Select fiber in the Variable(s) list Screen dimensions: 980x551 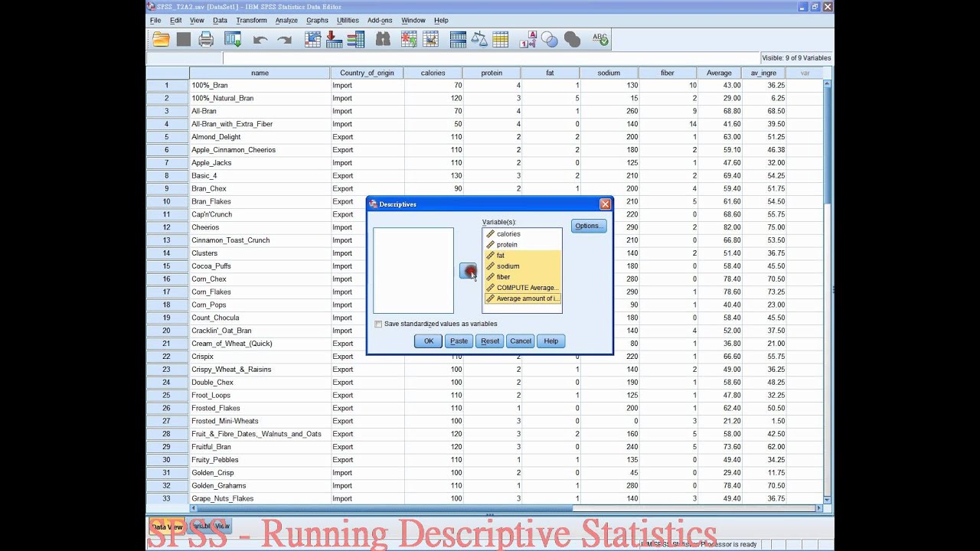click(522, 277)
